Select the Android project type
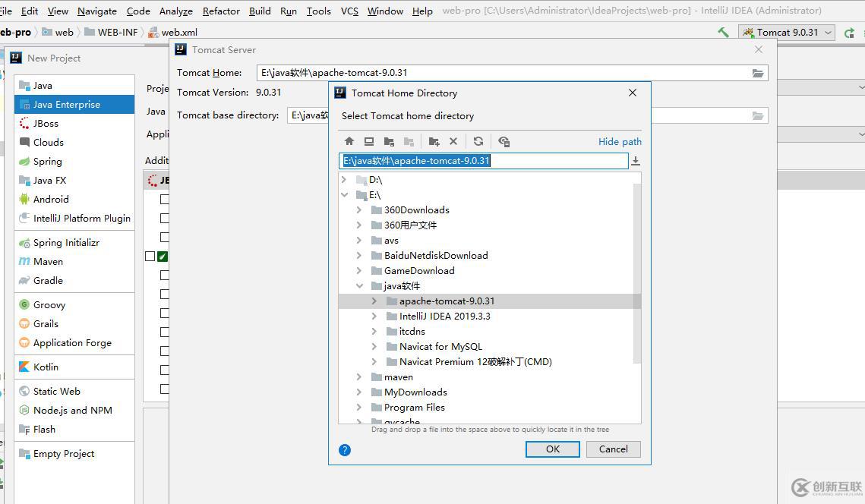865x504 pixels. pos(74,199)
